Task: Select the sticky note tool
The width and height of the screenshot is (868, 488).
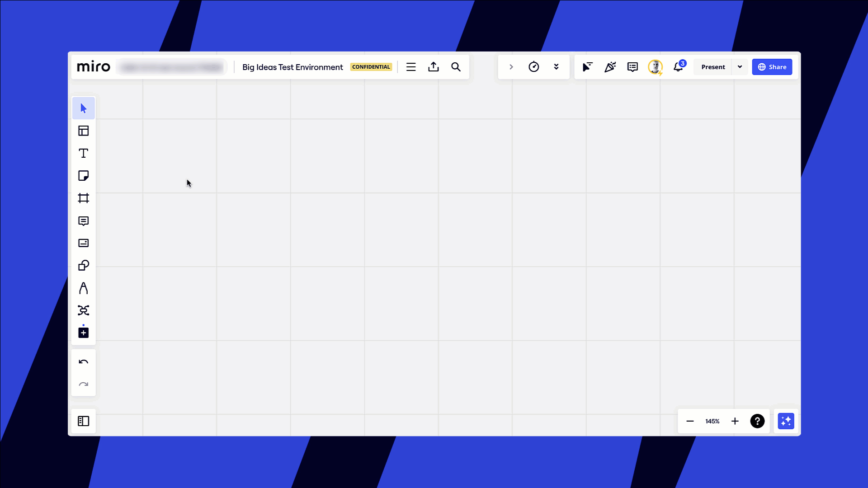Action: [83, 176]
